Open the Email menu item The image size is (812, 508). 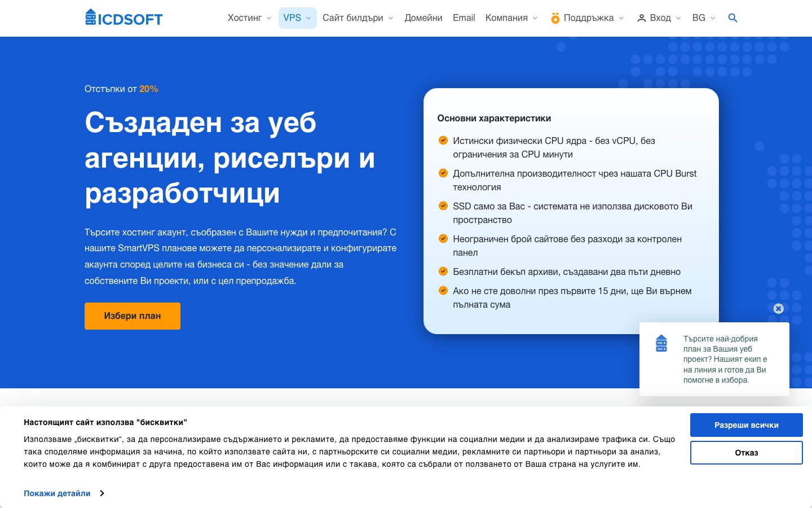[464, 18]
